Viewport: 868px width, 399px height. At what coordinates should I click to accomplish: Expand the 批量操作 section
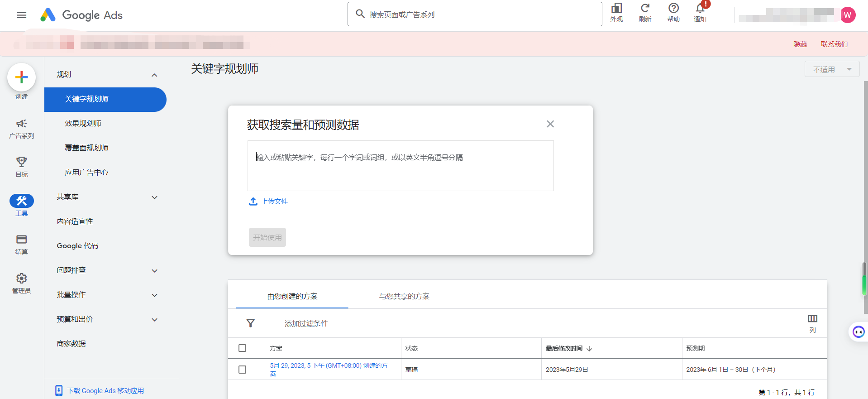tap(154, 295)
